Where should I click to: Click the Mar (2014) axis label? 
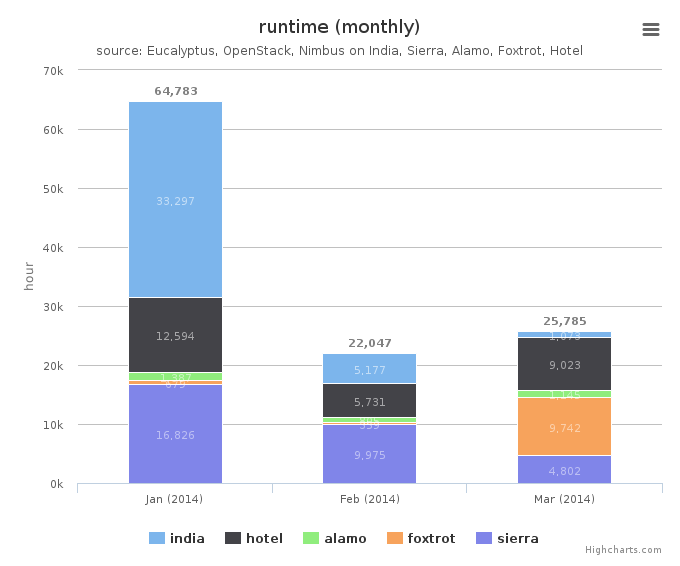point(564,499)
